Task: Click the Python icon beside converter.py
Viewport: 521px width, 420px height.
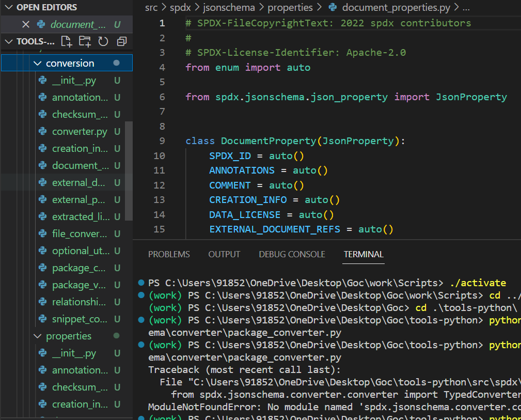Action: 43,132
